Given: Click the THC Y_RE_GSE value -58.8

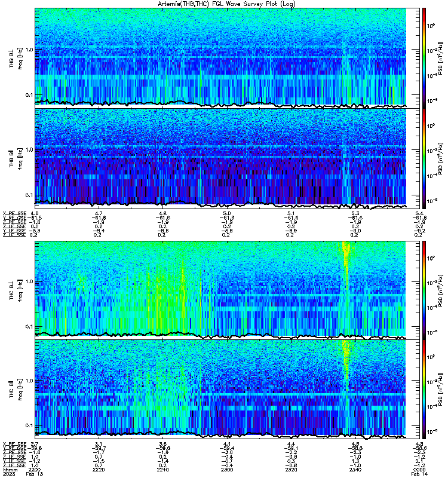Looking at the screenshot, I should (x=355, y=448).
